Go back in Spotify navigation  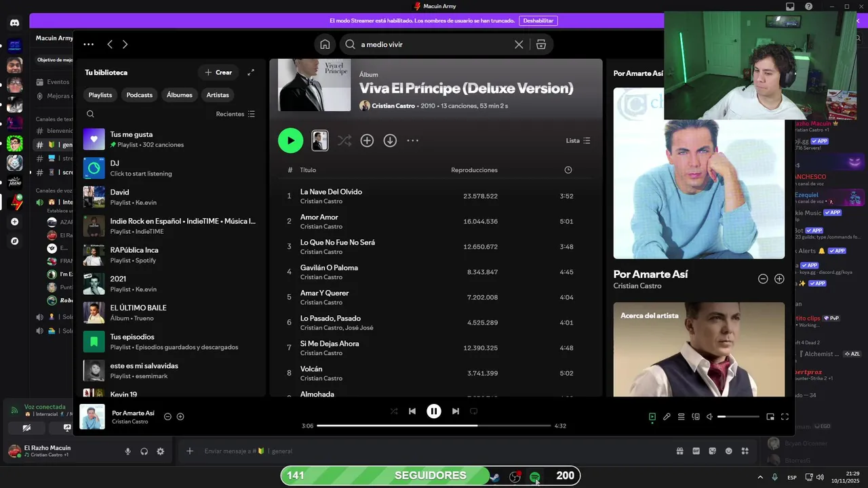110,44
